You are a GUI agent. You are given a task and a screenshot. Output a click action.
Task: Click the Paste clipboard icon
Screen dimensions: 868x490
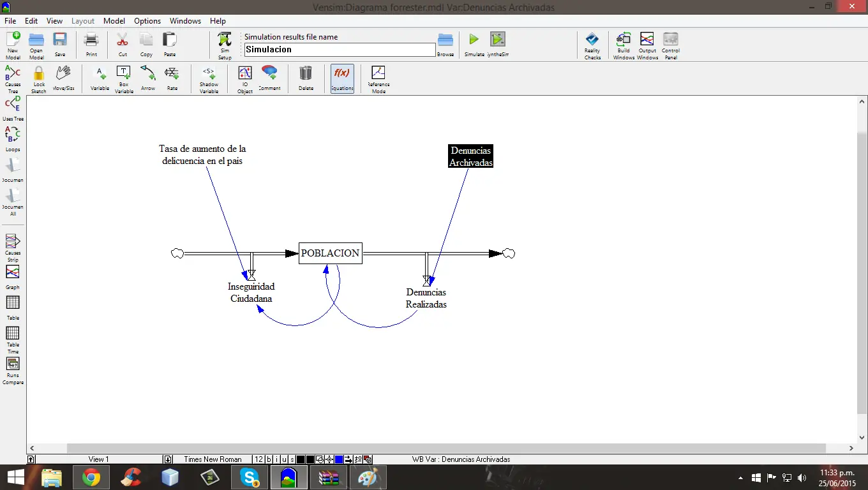(170, 45)
